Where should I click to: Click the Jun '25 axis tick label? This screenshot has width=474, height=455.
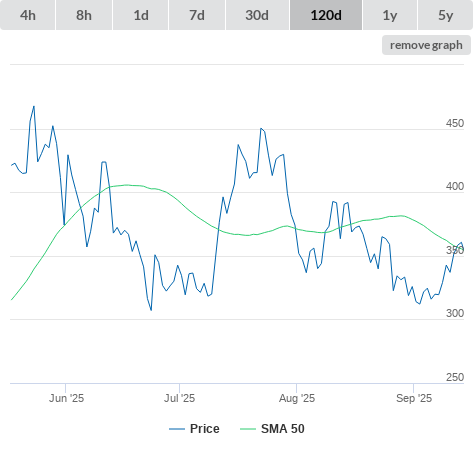click(66, 398)
